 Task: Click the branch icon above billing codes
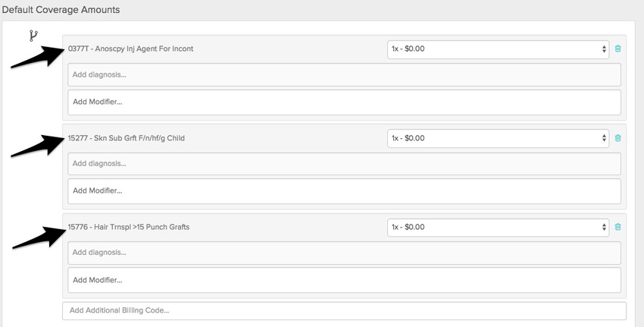tap(33, 36)
